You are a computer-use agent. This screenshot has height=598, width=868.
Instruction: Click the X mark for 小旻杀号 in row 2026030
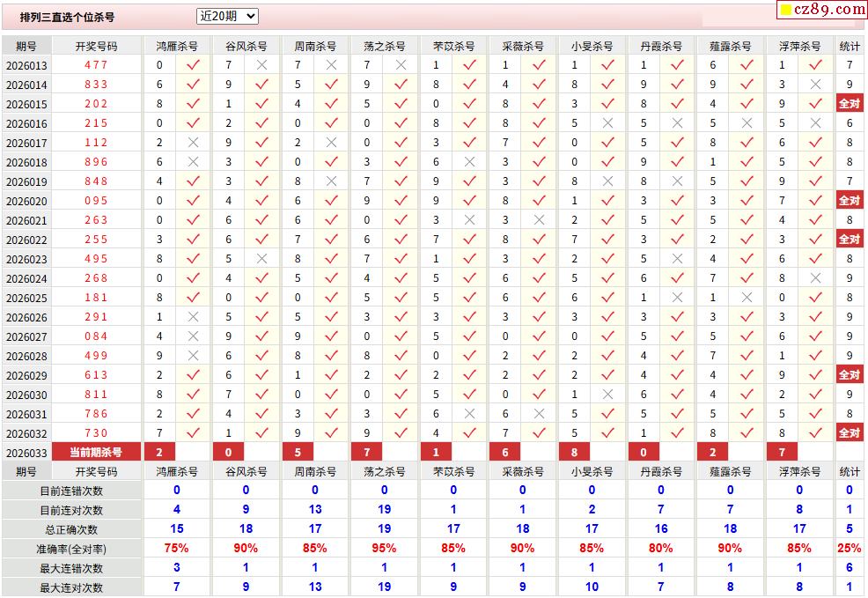pos(607,395)
